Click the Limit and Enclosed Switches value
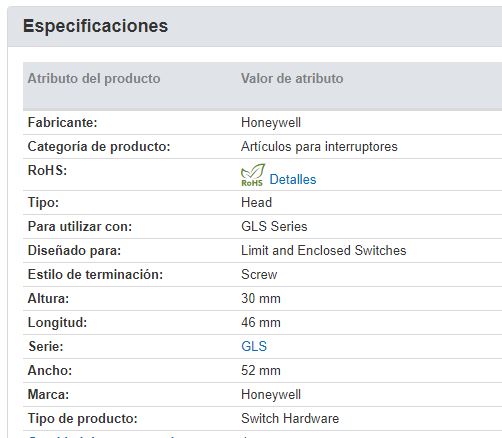Image resolution: width=502 pixels, height=438 pixels. click(324, 250)
